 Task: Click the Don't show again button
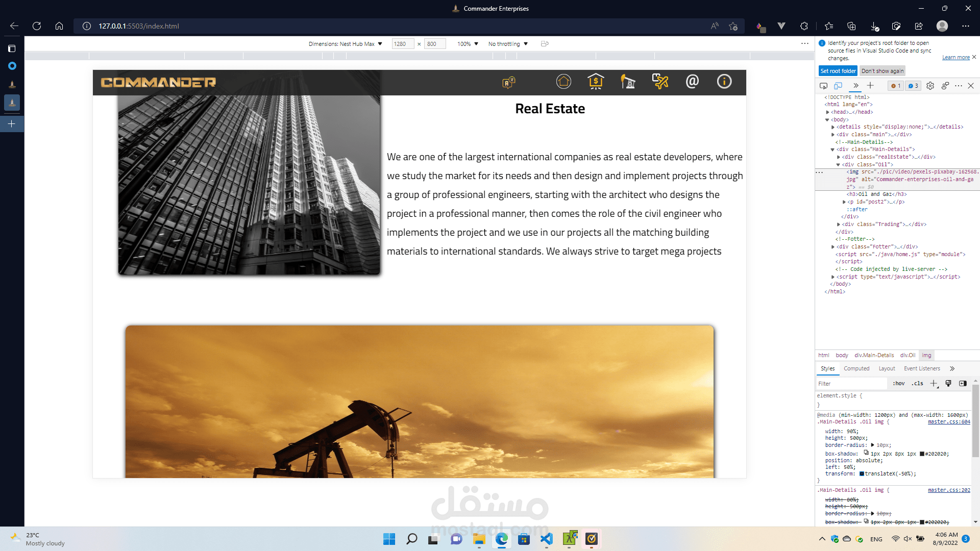point(883,71)
